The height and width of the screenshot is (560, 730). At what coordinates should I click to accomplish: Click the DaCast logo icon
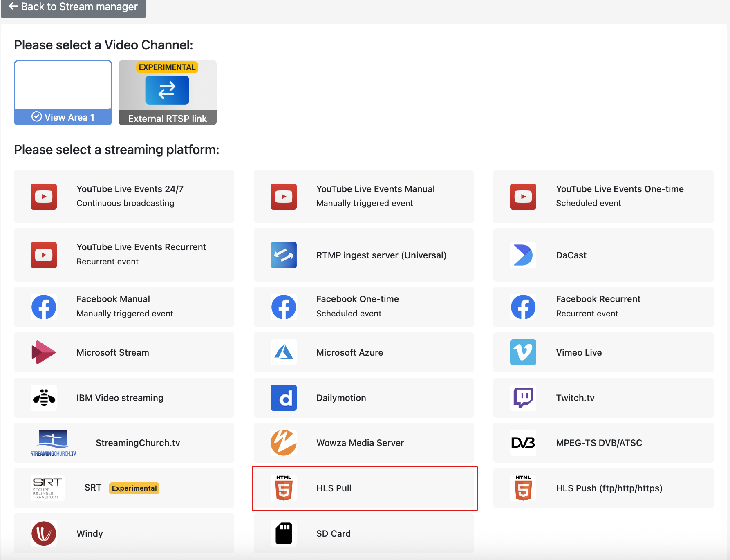pos(523,255)
